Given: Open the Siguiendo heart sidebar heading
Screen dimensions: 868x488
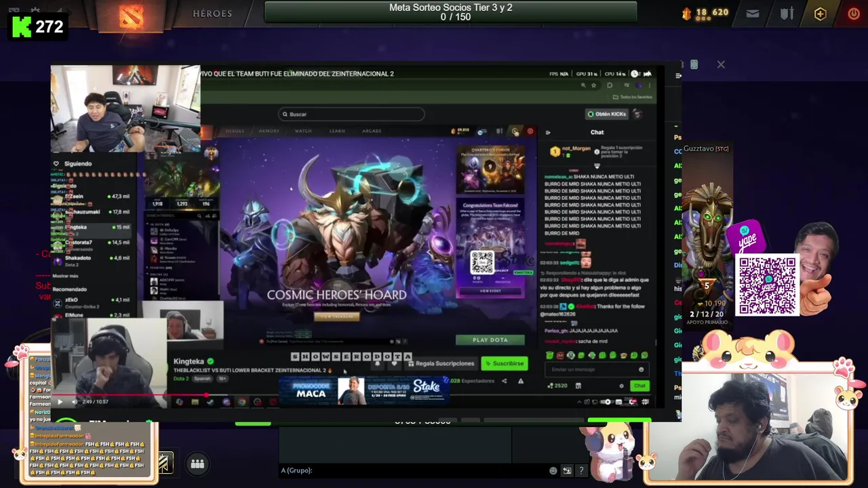Looking at the screenshot, I should [x=72, y=163].
